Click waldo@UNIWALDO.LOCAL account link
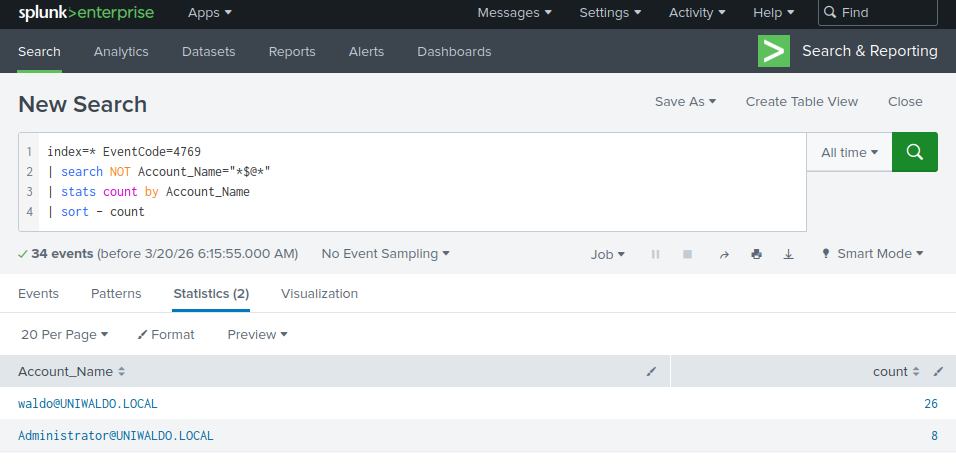 pyautogui.click(x=88, y=404)
